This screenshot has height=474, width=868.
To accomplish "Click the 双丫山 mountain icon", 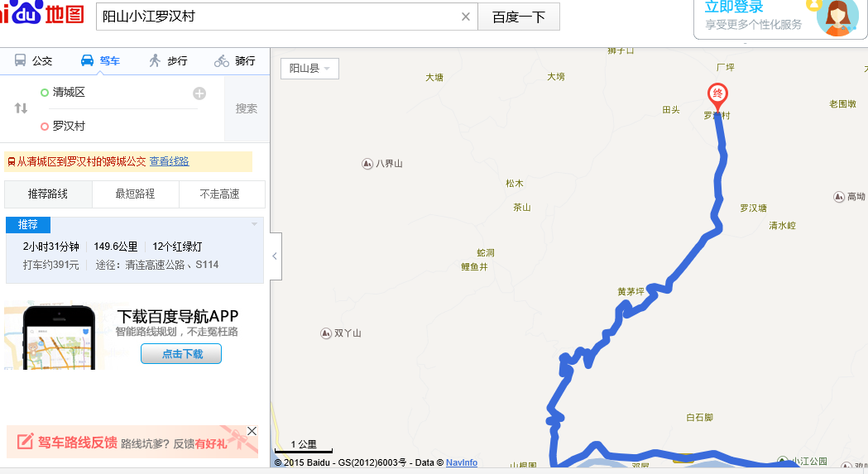I will (326, 333).
